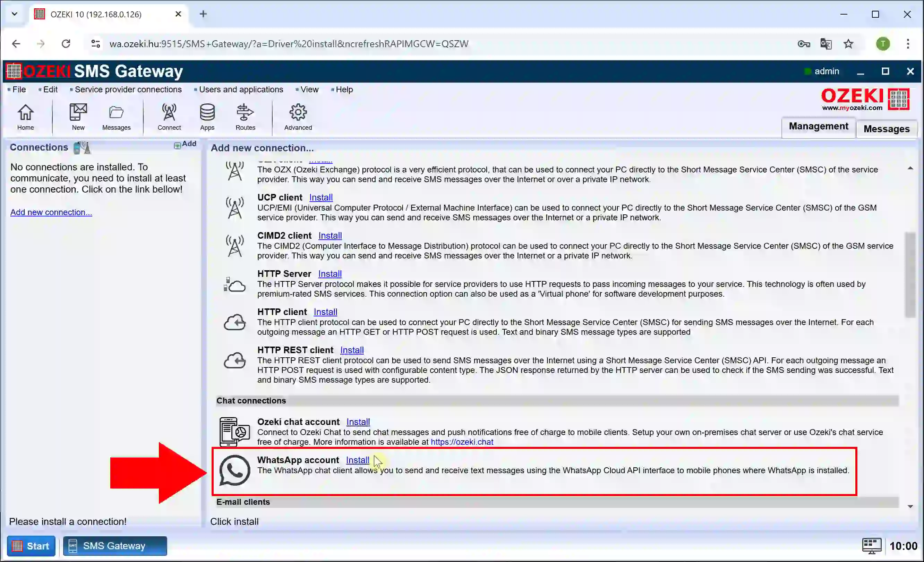Viewport: 924px width, 562px height.
Task: Click the New message toolbar icon
Action: pos(78,117)
